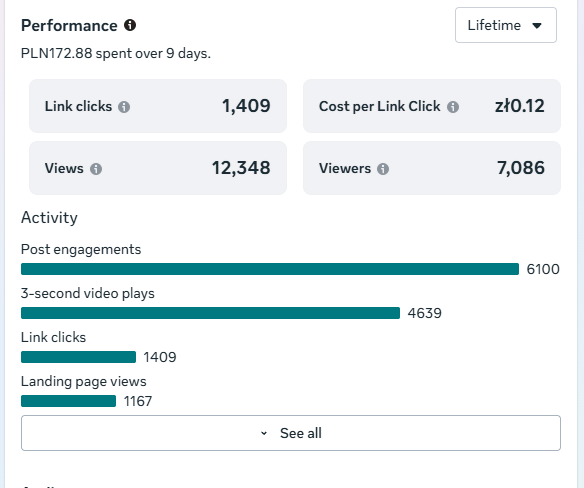Viewport: 584px width, 488px height.
Task: Select the Cost per Link Click card
Action: pos(432,106)
